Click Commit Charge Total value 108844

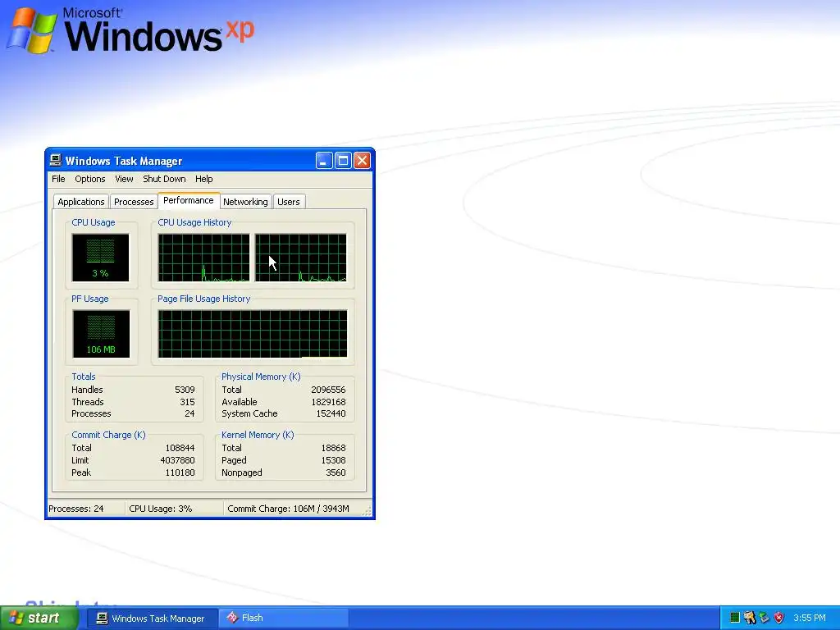pyautogui.click(x=180, y=448)
